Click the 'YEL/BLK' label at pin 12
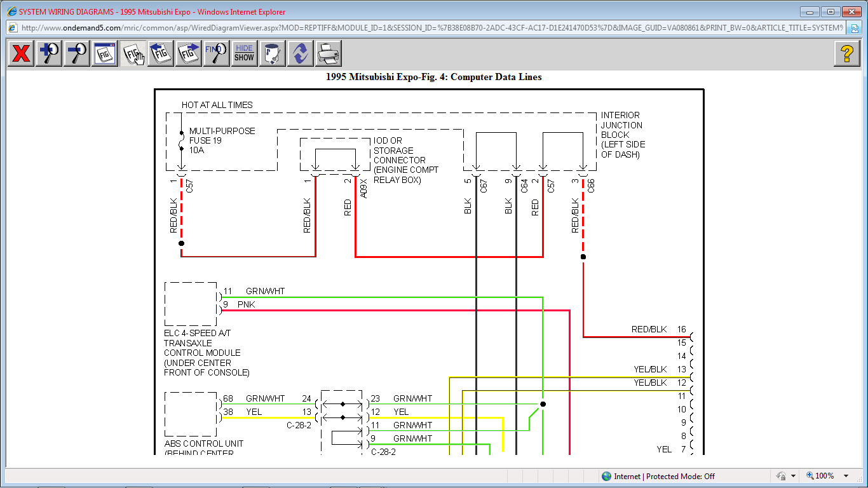The height and width of the screenshot is (488, 868). pos(650,383)
